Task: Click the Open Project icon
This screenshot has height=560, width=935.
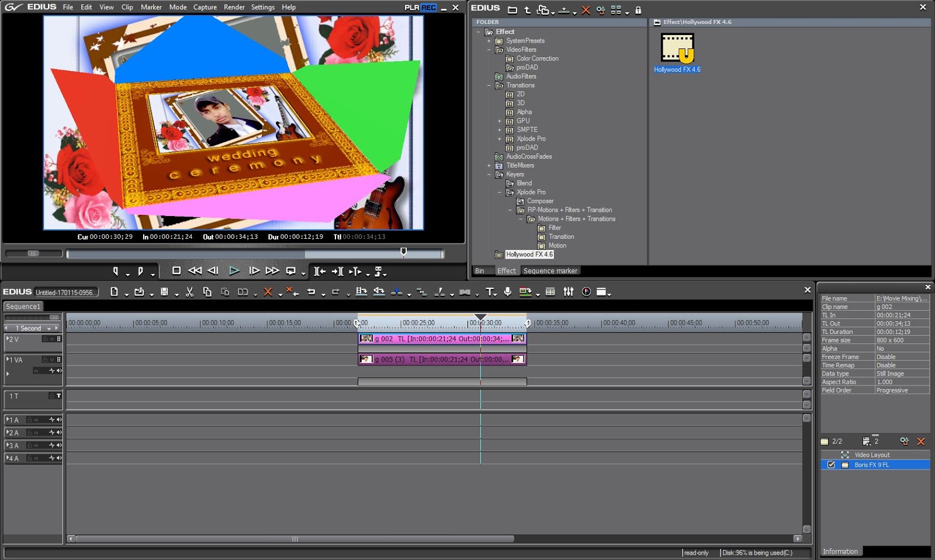Action: (139, 292)
